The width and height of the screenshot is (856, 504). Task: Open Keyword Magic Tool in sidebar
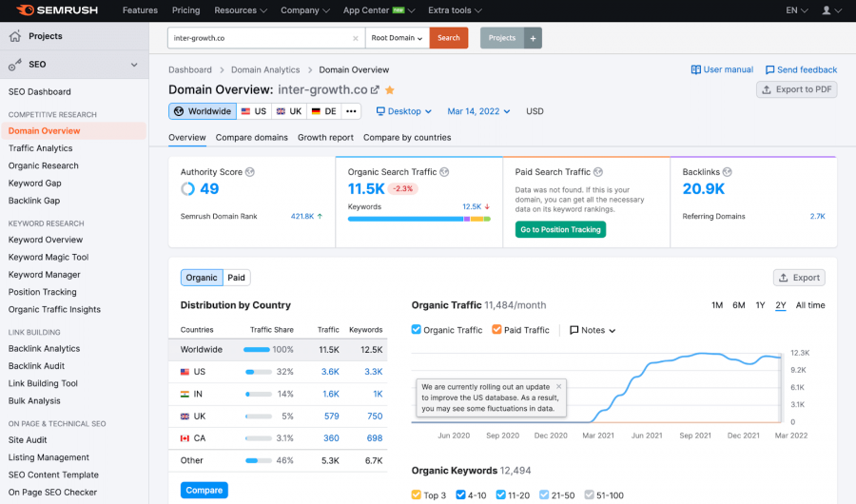pos(49,257)
